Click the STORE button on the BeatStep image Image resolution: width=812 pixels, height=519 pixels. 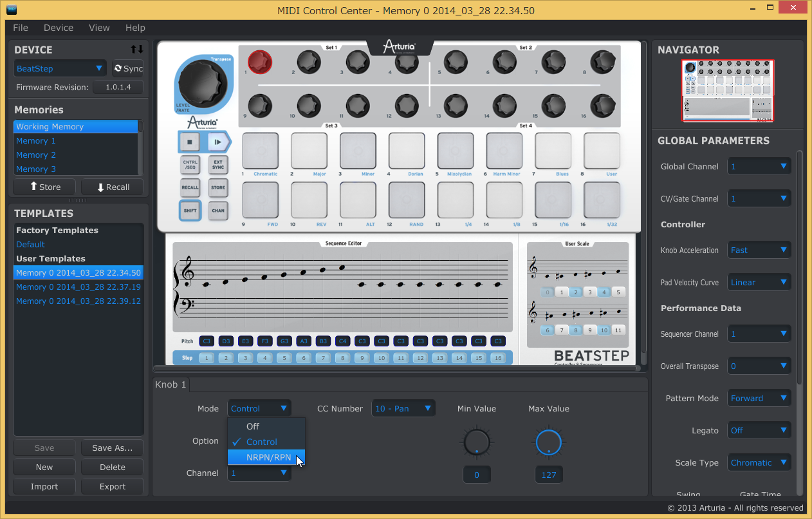coord(218,187)
